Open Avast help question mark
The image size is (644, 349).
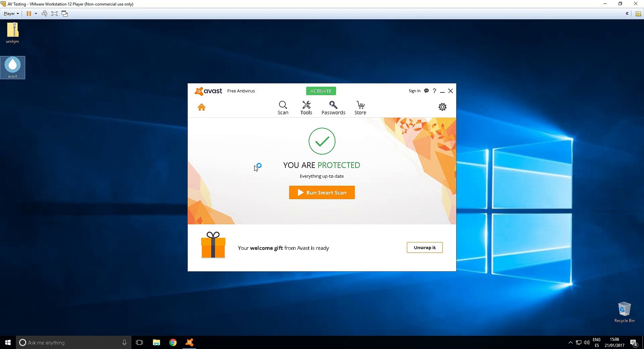coord(434,91)
